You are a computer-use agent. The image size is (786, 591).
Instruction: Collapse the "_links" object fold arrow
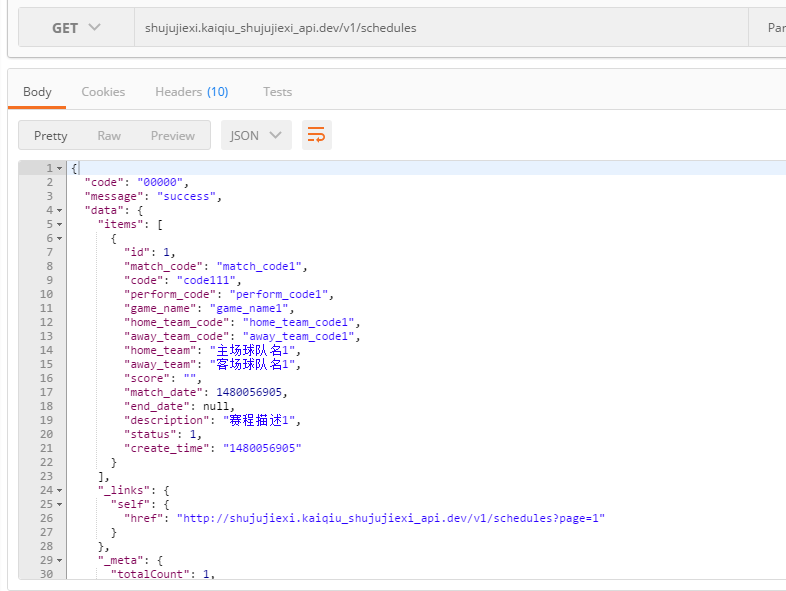(59, 491)
